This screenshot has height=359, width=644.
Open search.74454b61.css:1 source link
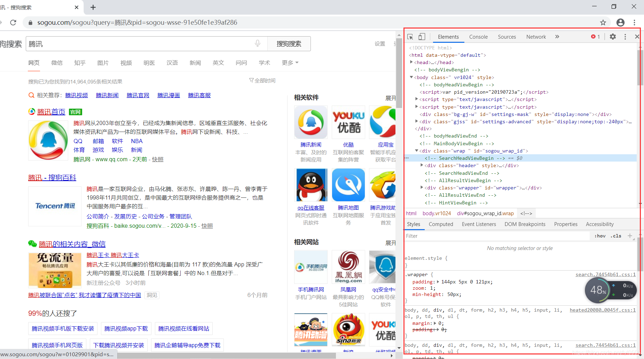tap(605, 274)
